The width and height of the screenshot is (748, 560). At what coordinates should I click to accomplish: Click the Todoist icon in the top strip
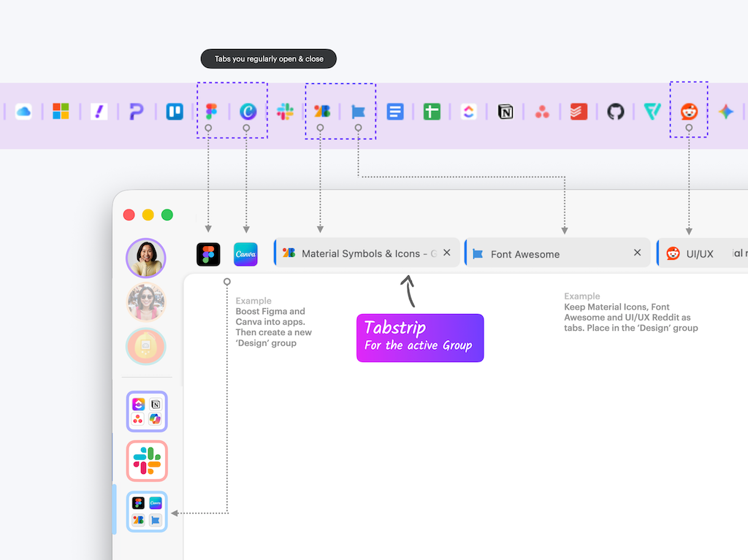[579, 112]
